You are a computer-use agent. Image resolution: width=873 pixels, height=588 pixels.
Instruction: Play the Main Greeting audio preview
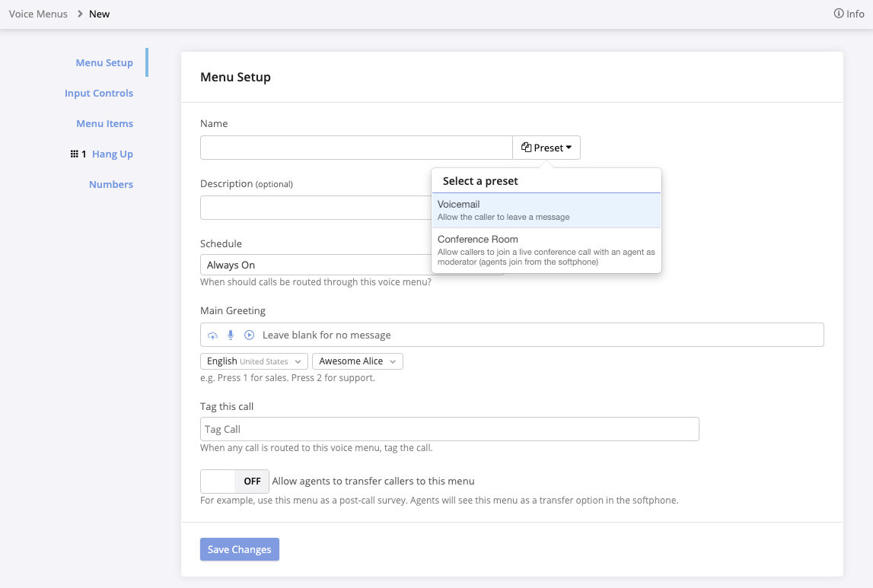point(249,335)
